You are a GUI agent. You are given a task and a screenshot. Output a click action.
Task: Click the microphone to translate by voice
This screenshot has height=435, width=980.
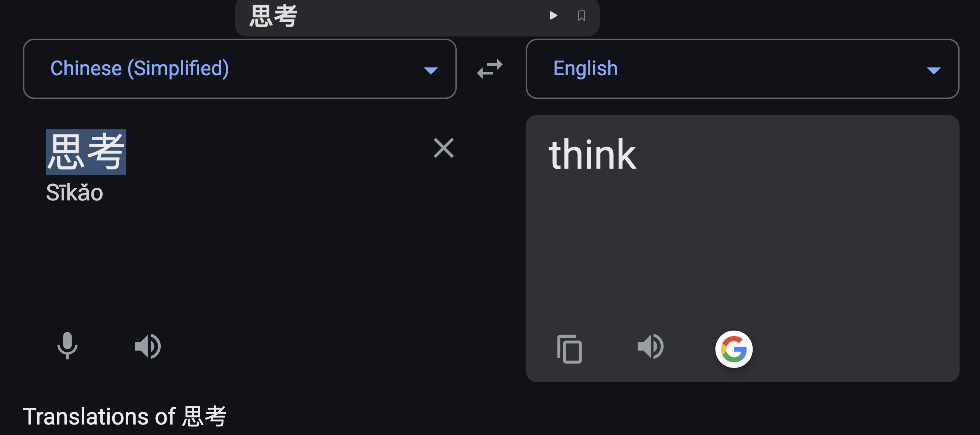(x=67, y=346)
